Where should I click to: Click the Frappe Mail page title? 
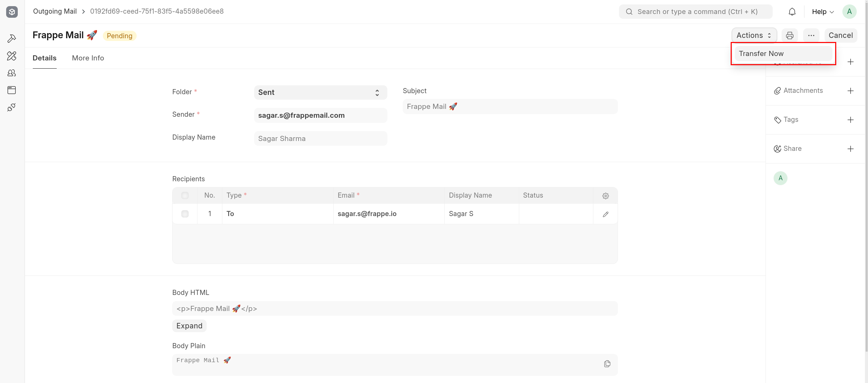(x=65, y=35)
